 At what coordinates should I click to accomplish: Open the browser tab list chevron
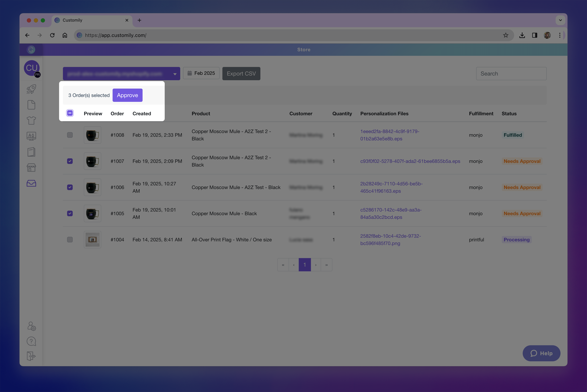point(560,20)
